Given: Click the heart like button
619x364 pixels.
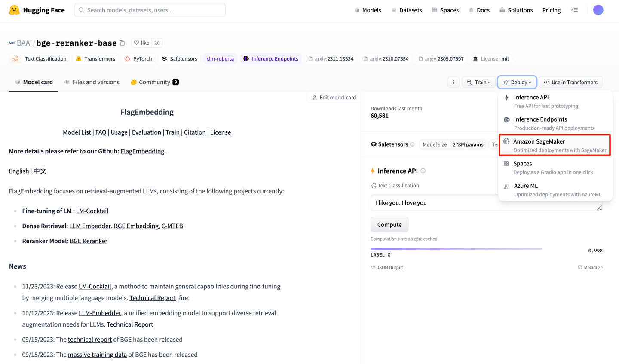Looking at the screenshot, I should pos(141,43).
